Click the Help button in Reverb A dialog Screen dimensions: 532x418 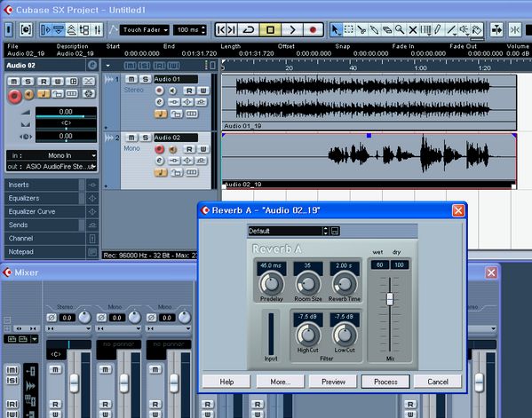pyautogui.click(x=226, y=382)
